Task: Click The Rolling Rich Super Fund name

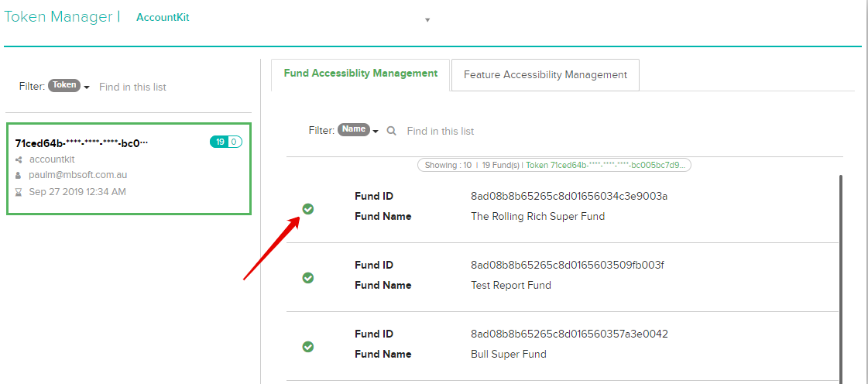Action: (x=537, y=216)
